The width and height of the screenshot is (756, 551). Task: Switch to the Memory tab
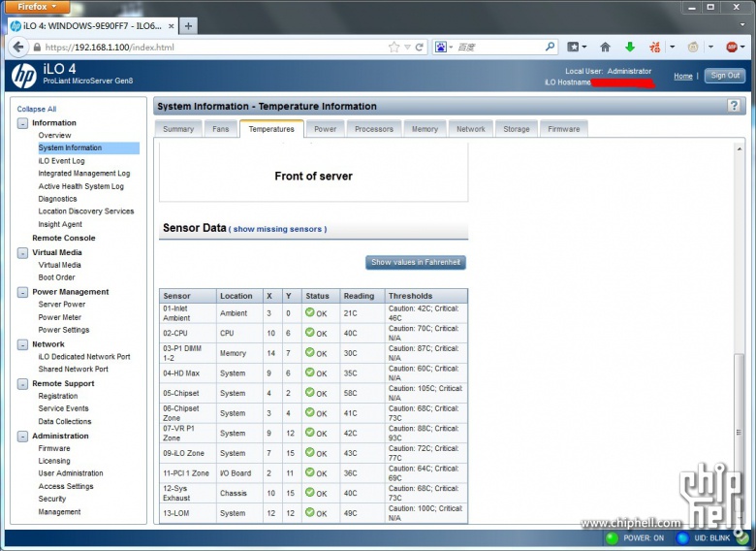click(425, 129)
